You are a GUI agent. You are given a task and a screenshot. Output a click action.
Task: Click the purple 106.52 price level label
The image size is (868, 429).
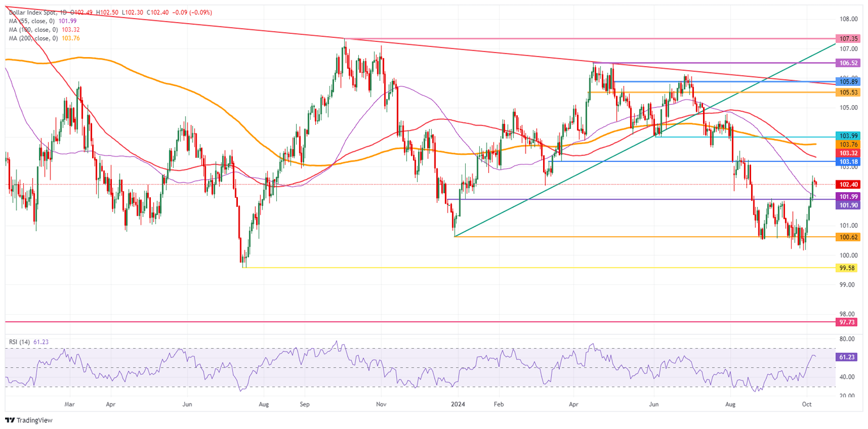pyautogui.click(x=847, y=63)
